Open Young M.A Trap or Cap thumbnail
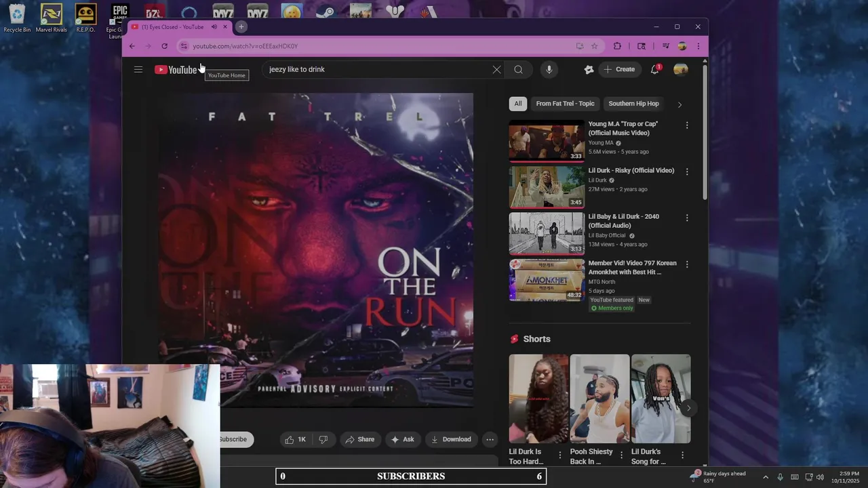The image size is (868, 488). (547, 142)
